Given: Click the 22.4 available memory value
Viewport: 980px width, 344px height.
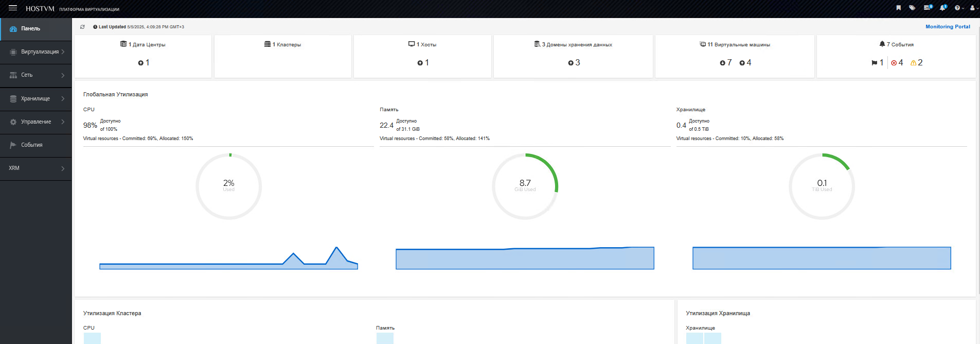Looking at the screenshot, I should tap(386, 125).
